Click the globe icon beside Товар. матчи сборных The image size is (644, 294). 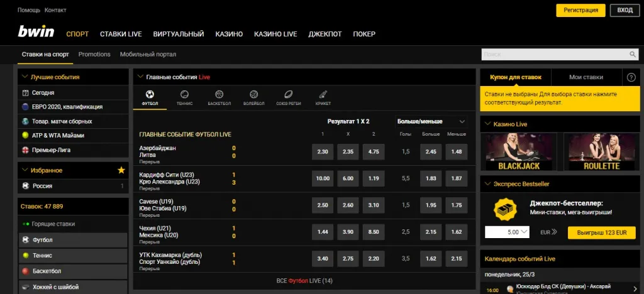25,121
